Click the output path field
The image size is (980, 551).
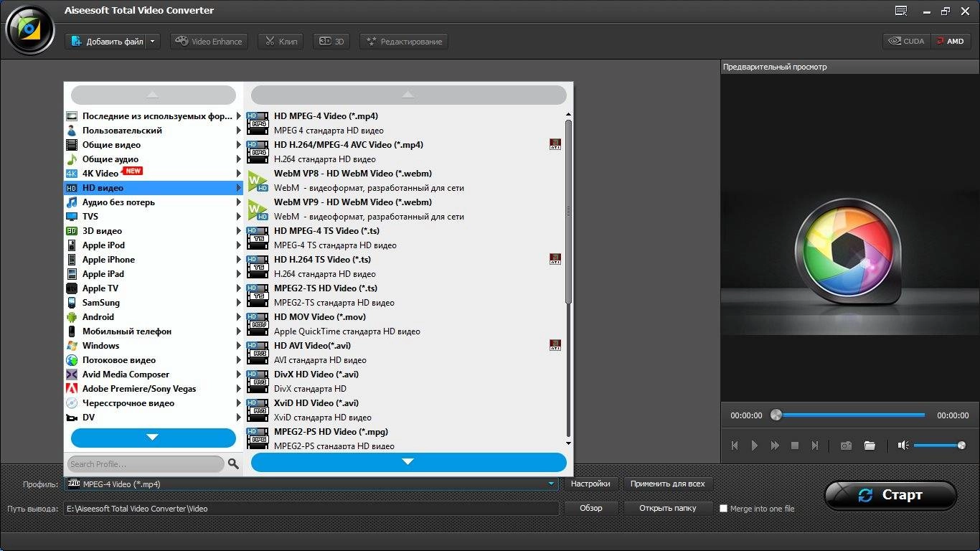click(311, 509)
